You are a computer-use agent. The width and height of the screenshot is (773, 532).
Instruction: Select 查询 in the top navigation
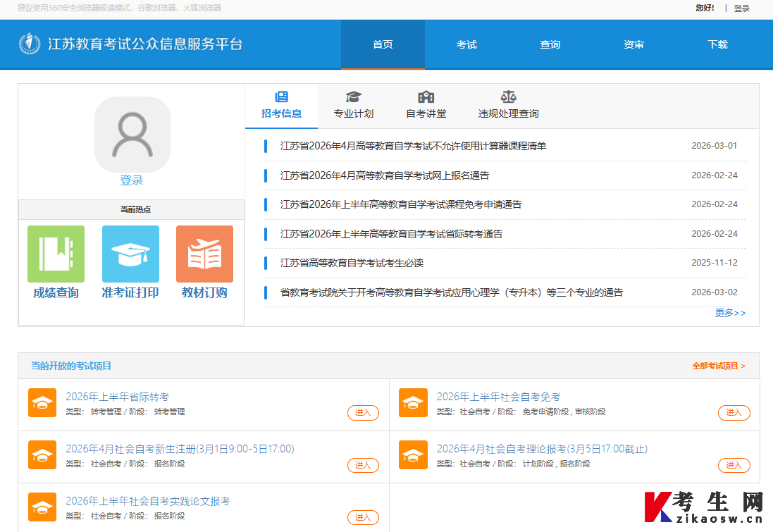550,44
